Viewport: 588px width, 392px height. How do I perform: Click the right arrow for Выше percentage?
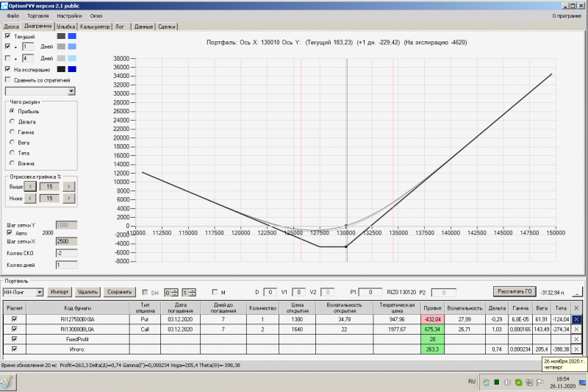pyautogui.click(x=68, y=186)
